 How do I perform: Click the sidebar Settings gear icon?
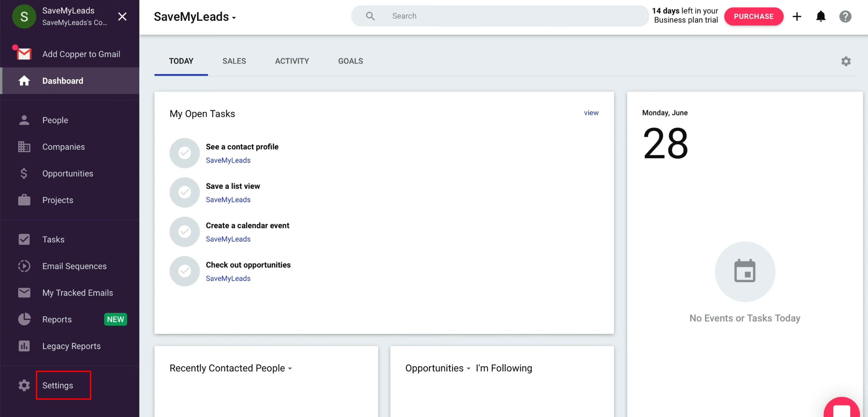(x=24, y=385)
